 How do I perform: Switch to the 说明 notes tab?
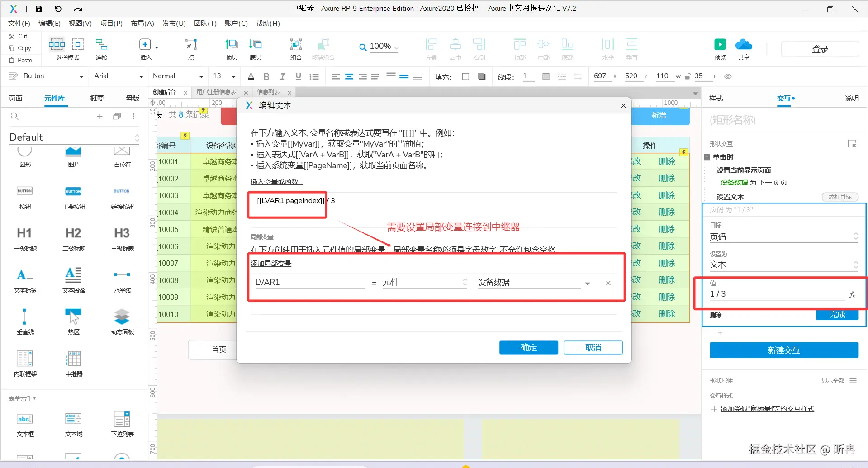tap(851, 99)
